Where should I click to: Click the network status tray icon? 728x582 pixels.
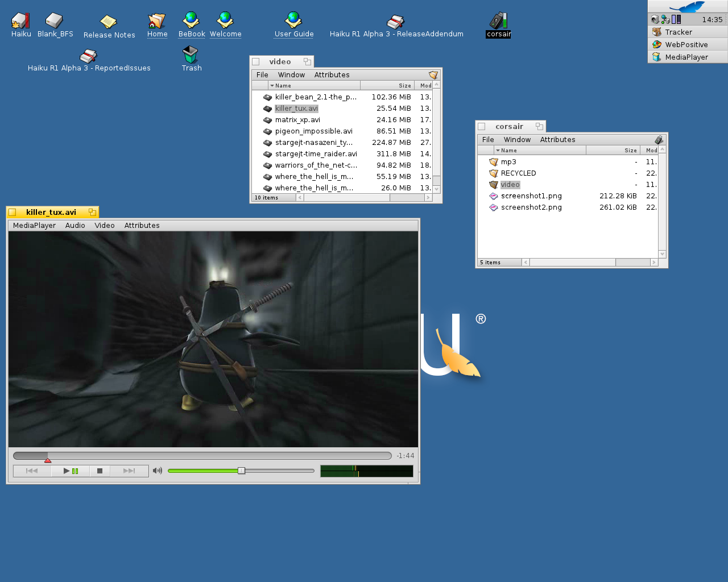coord(665,19)
